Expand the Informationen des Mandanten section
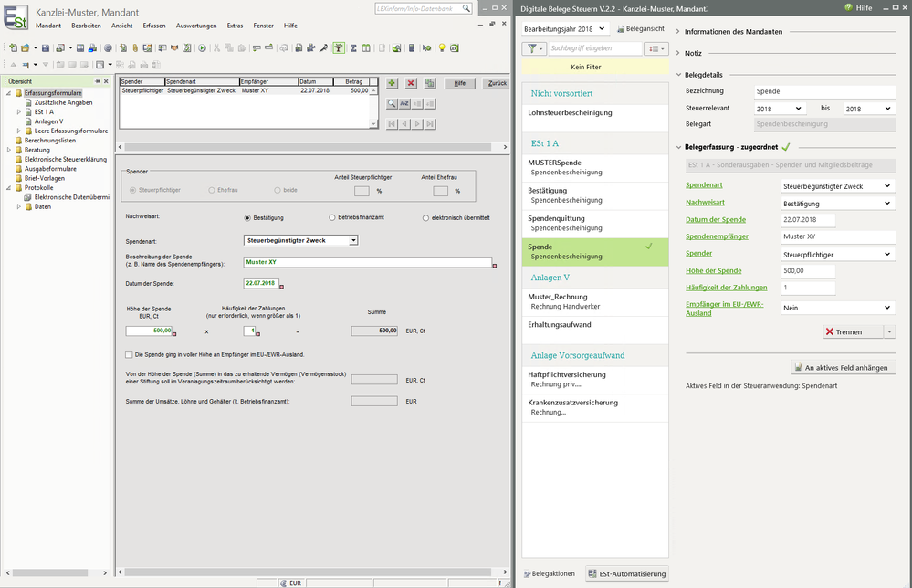The image size is (912, 588). point(733,32)
